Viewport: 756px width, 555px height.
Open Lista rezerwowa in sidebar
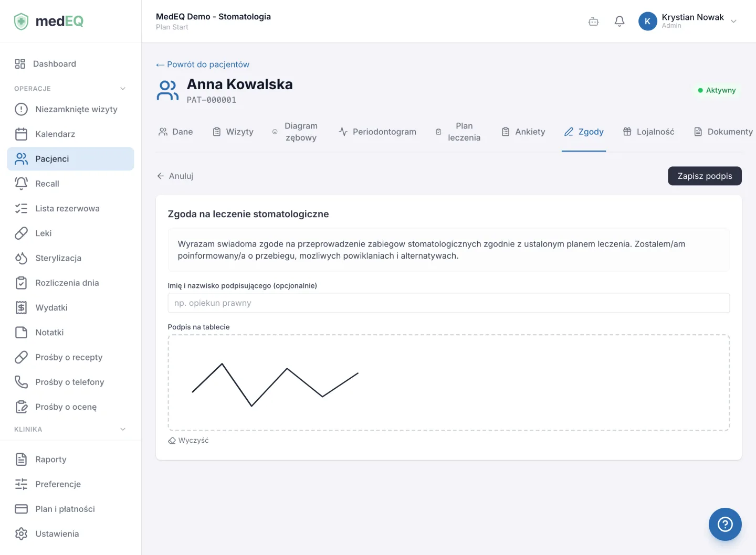(70, 208)
